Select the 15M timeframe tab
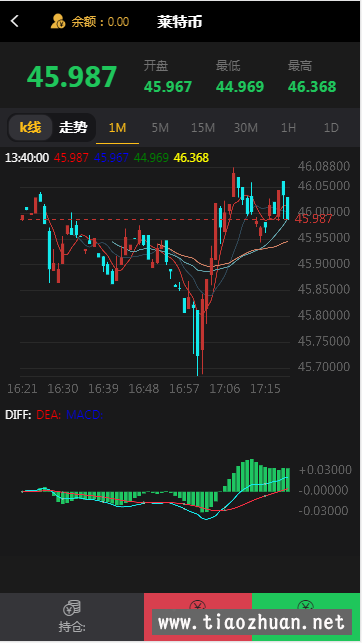The width and height of the screenshot is (362, 643). [203, 128]
